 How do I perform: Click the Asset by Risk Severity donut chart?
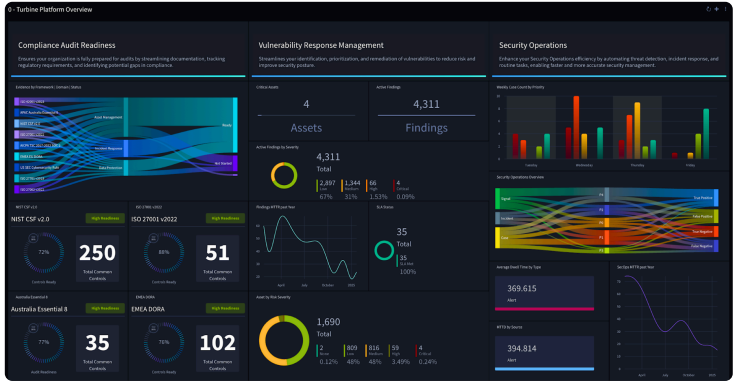tap(284, 340)
